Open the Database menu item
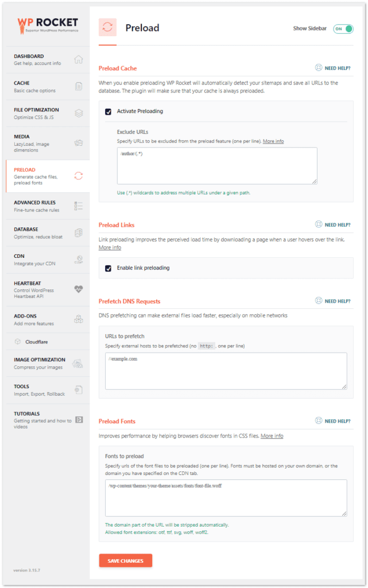Image resolution: width=368 pixels, height=588 pixels. tap(48, 233)
